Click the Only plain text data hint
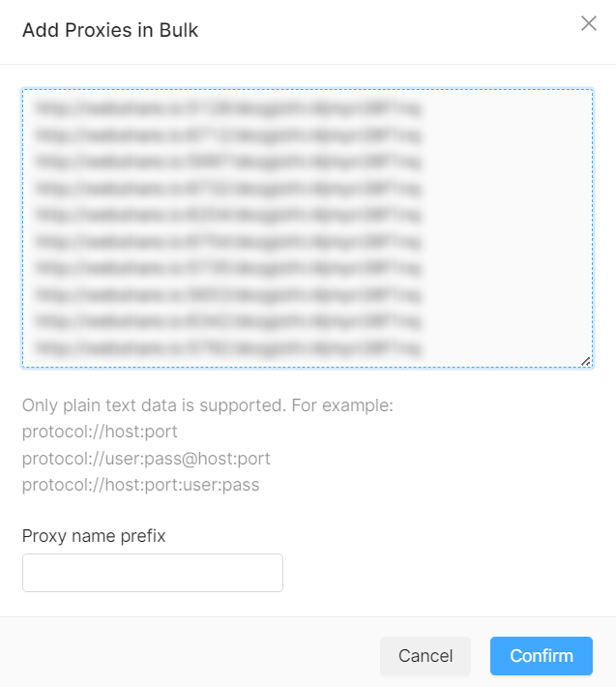 [x=208, y=405]
